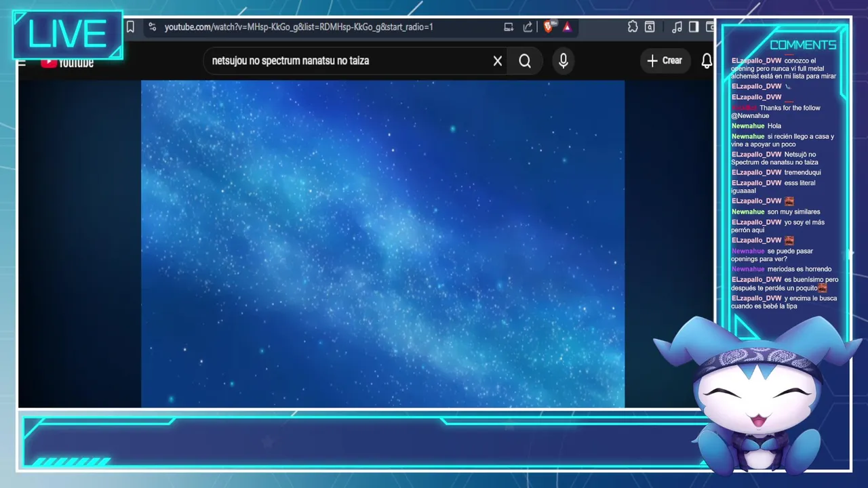This screenshot has width=868, height=488.
Task: Click the magnifying glass search button
Action: pos(525,61)
